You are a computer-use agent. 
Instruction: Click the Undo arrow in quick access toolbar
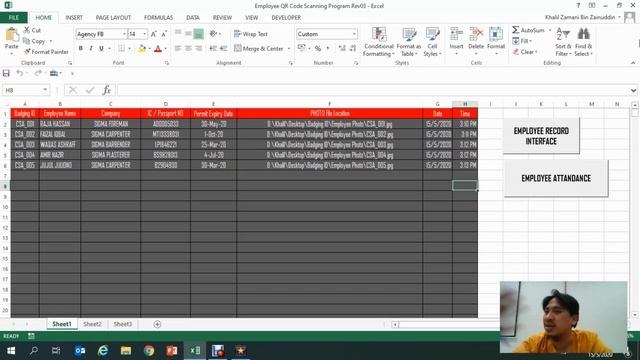[19, 73]
